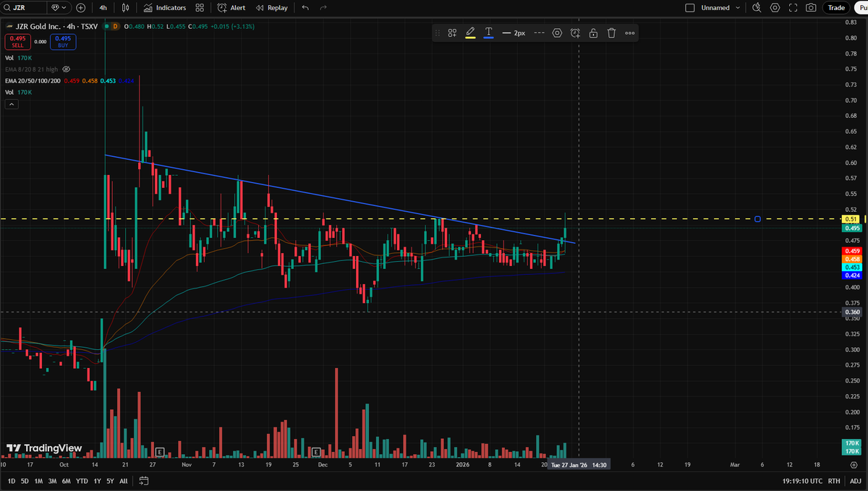The image size is (868, 491).
Task: Open the JZR symbol search box
Action: [23, 7]
